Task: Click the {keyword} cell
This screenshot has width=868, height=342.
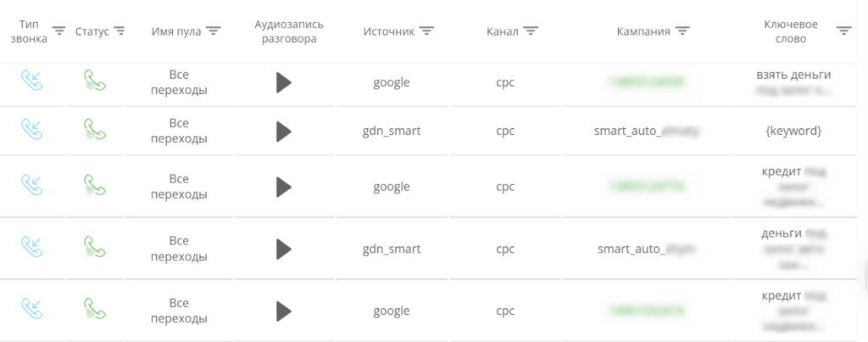Action: (793, 132)
